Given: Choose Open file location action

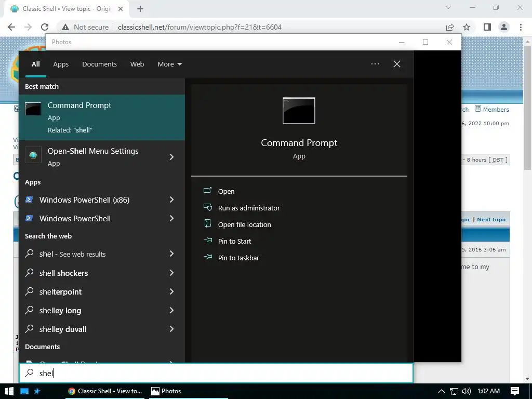Looking at the screenshot, I should (244, 224).
